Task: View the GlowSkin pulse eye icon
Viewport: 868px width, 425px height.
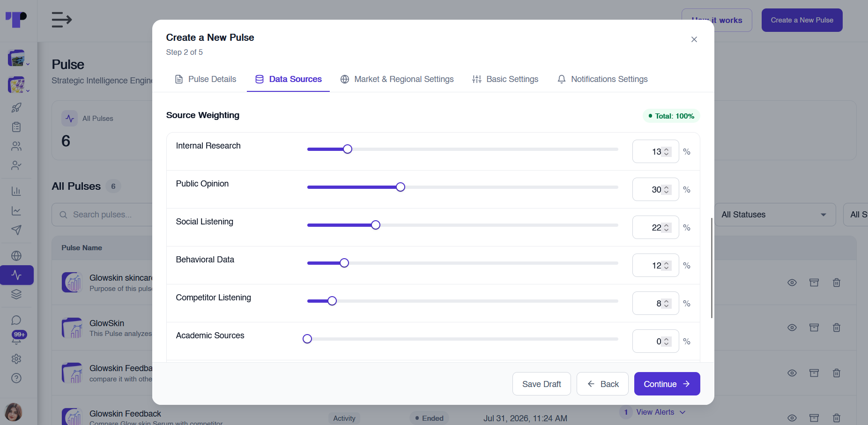Action: click(x=792, y=328)
